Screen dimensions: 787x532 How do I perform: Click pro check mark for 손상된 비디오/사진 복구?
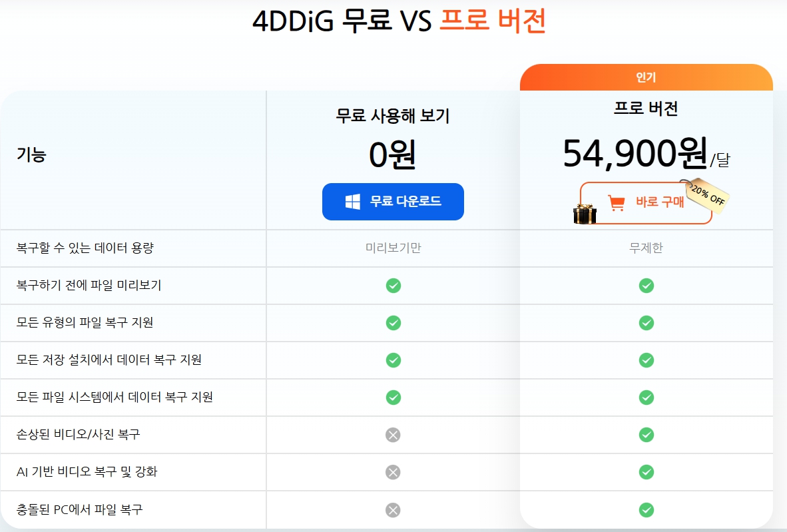click(x=647, y=435)
